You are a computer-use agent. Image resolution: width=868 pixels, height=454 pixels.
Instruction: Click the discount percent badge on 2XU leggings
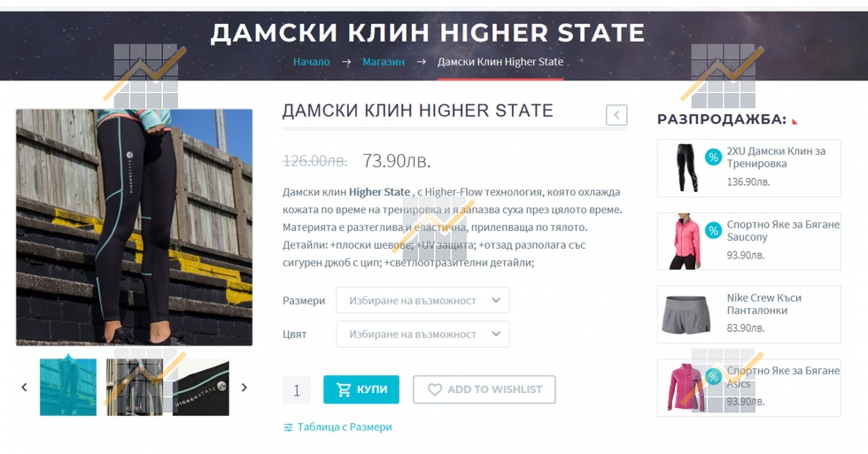713,157
